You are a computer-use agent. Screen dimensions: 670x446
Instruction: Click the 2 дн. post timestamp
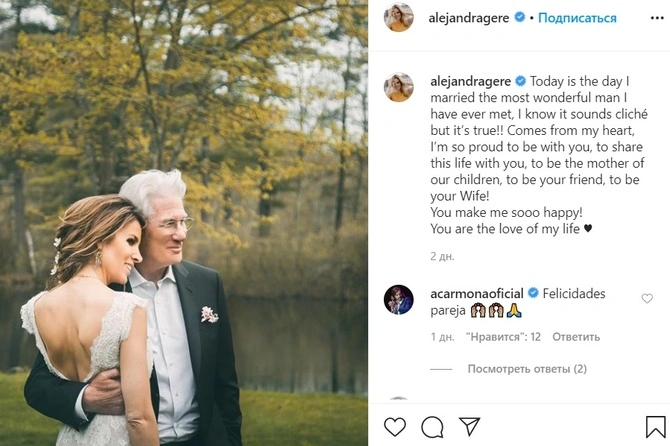(x=441, y=256)
